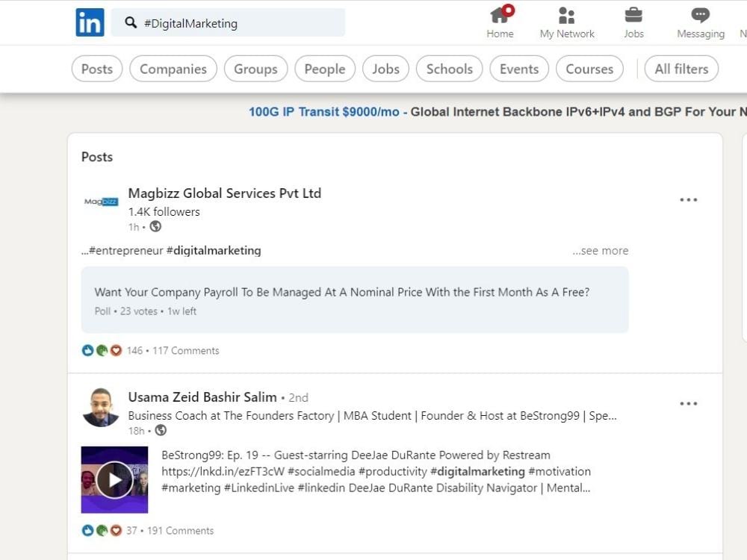This screenshot has width=747, height=560.
Task: Click the Magbizz company logo
Action: coord(101,202)
